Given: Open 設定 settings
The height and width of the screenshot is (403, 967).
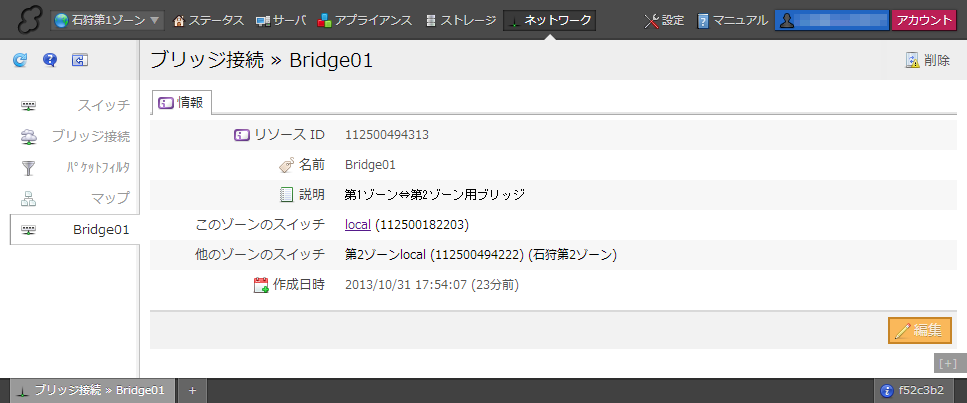Looking at the screenshot, I should pos(665,20).
